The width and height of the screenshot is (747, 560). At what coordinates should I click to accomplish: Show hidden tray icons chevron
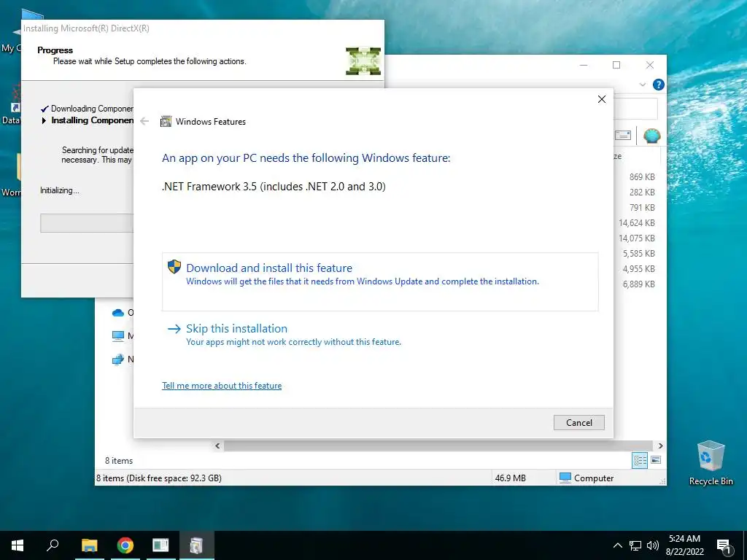[x=617, y=545]
